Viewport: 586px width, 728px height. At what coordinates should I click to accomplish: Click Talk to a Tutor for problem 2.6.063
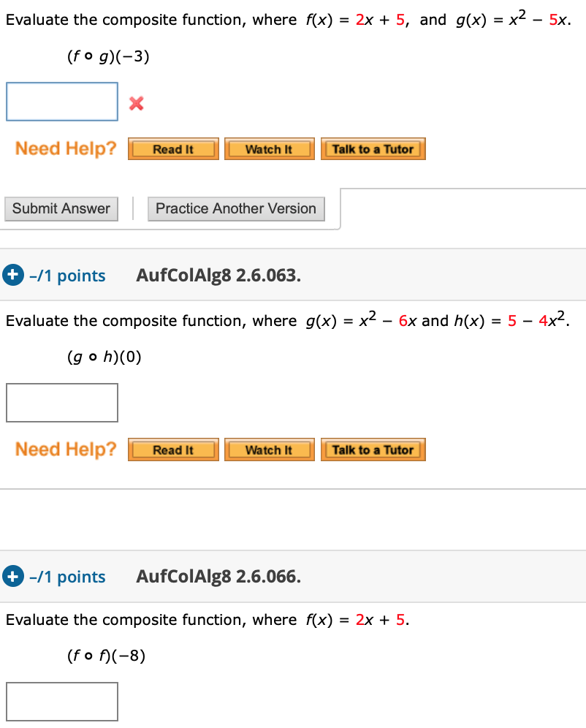[x=373, y=450]
